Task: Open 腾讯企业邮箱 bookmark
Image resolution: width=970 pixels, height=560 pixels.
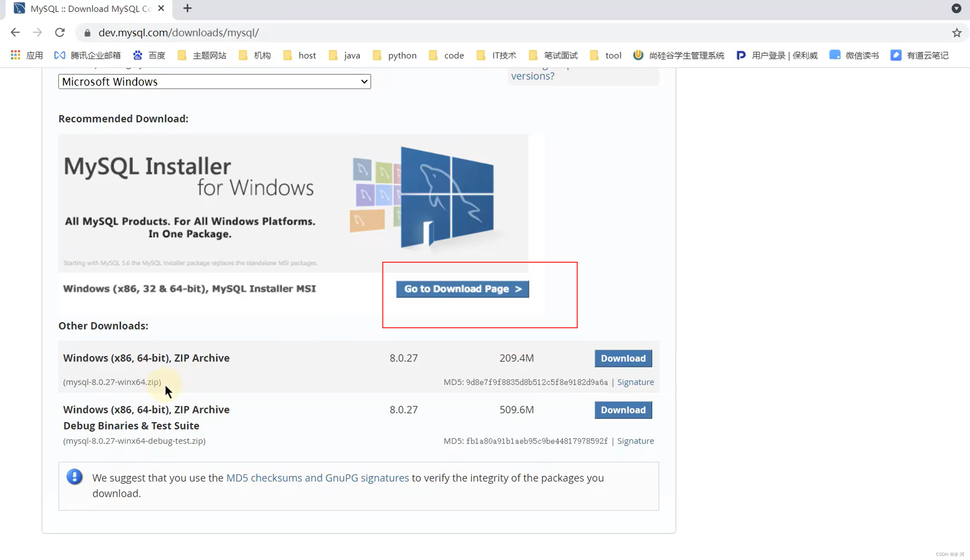Action: [x=87, y=56]
